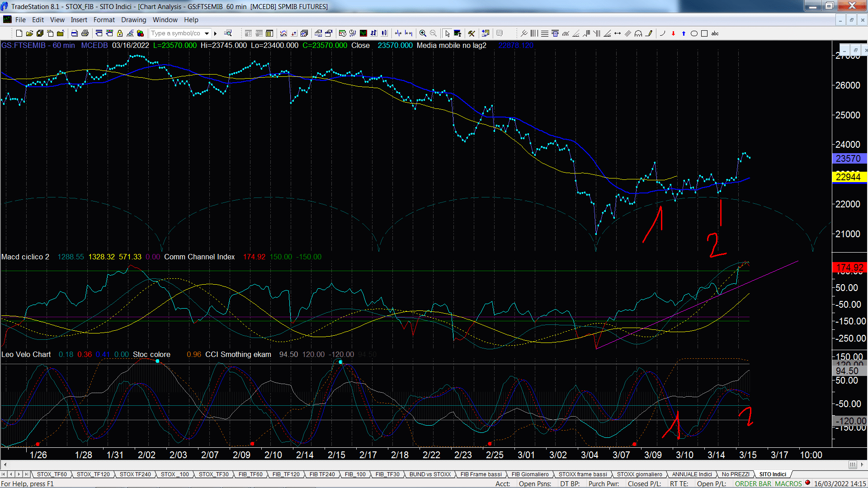
Task: Click ORDER BAR in the status bar
Action: pos(753,483)
